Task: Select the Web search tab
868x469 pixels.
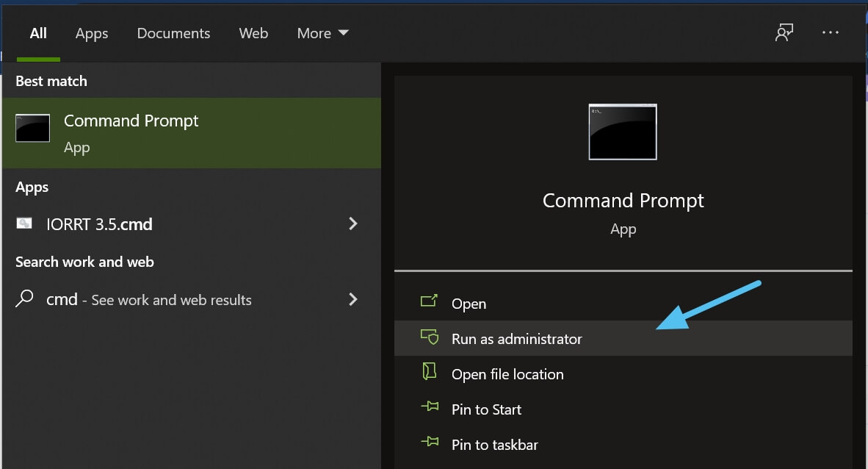Action: click(x=253, y=33)
